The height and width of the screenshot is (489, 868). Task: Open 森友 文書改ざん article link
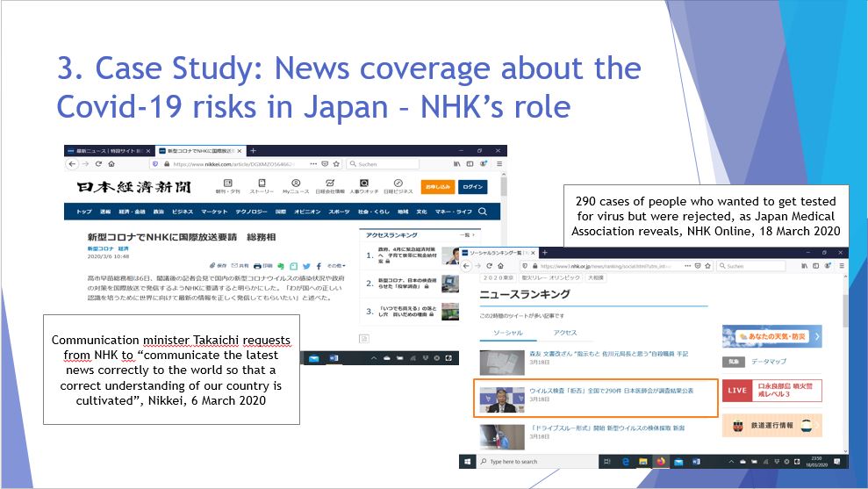pyautogui.click(x=608, y=353)
